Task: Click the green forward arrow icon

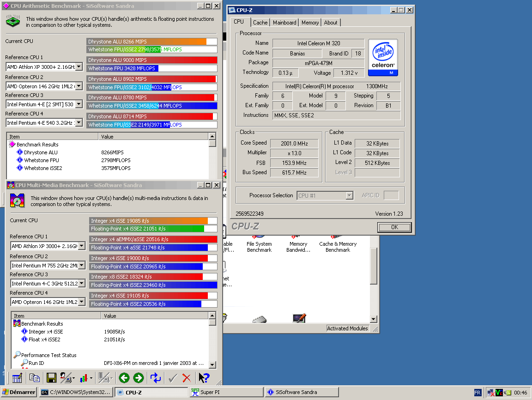Action: 138,378
